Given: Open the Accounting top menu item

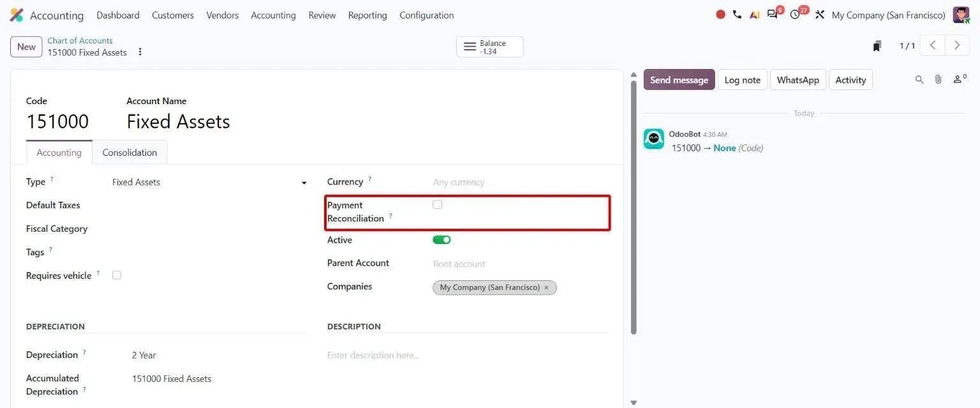Looking at the screenshot, I should pos(273,15).
